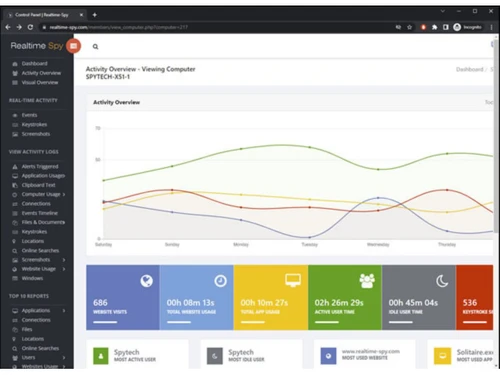Viewport: 500px width, 375px height.
Task: Expand Applications arrow in Top 10 Reports
Action: [64, 311]
